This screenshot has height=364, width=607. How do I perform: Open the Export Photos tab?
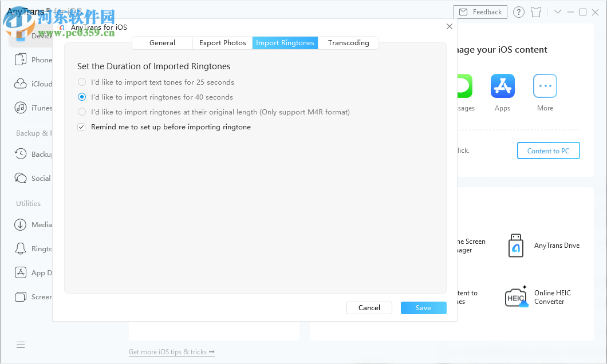click(x=222, y=43)
